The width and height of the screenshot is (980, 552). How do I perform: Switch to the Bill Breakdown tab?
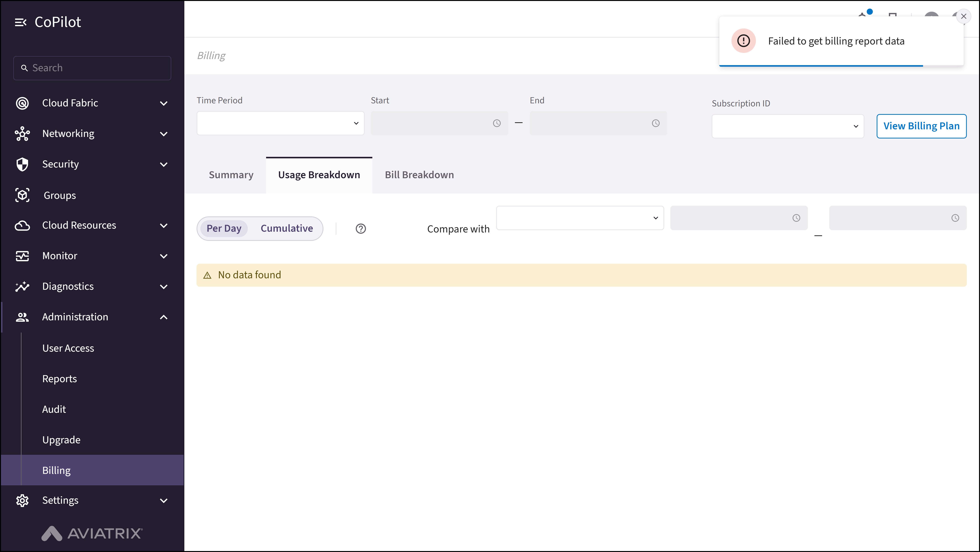419,175
